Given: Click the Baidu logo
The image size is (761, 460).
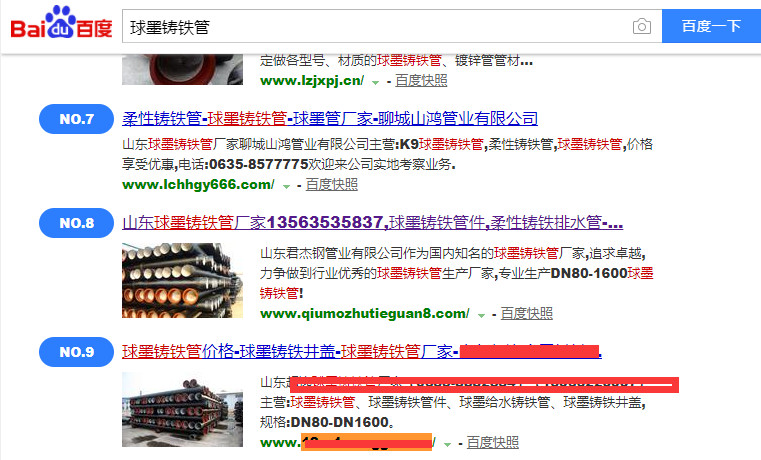Looking at the screenshot, I should pos(61,23).
